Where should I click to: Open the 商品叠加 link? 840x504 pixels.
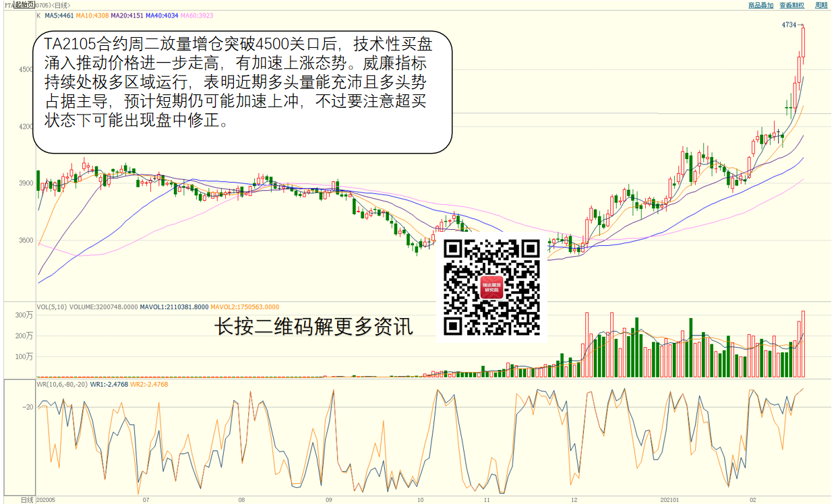[x=760, y=5]
